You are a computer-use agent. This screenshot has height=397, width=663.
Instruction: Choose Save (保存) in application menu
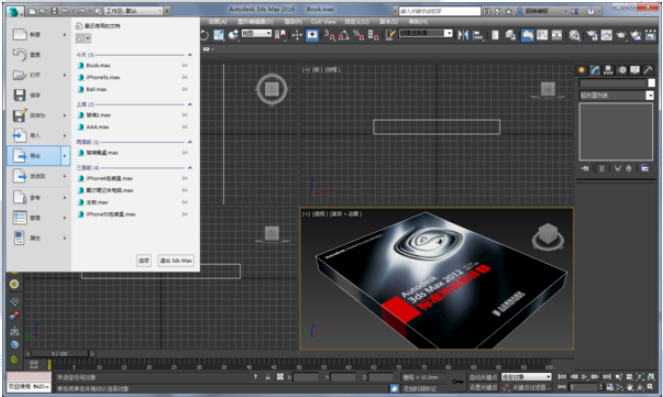(38, 95)
